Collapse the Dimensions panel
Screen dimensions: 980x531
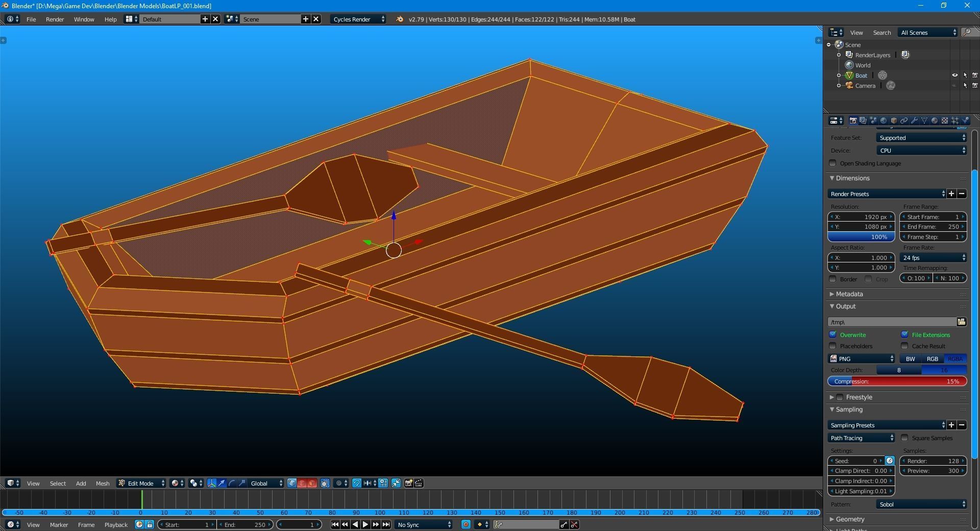[x=832, y=178]
